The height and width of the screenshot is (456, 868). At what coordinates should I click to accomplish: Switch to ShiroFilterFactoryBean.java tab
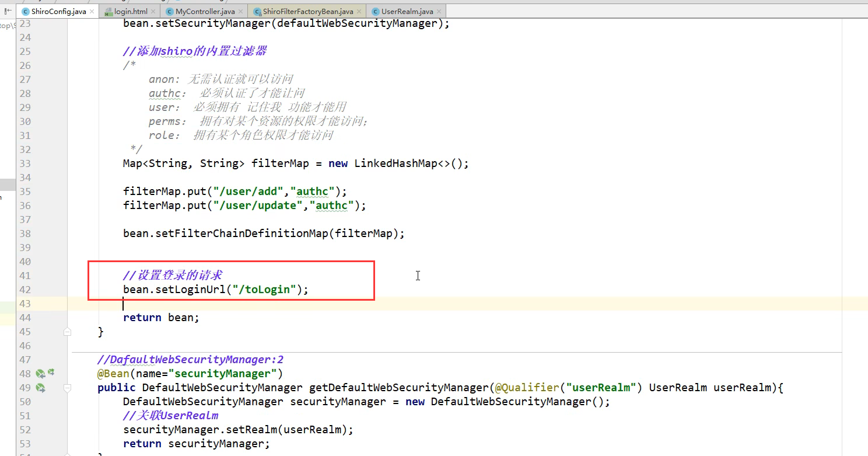coord(308,11)
